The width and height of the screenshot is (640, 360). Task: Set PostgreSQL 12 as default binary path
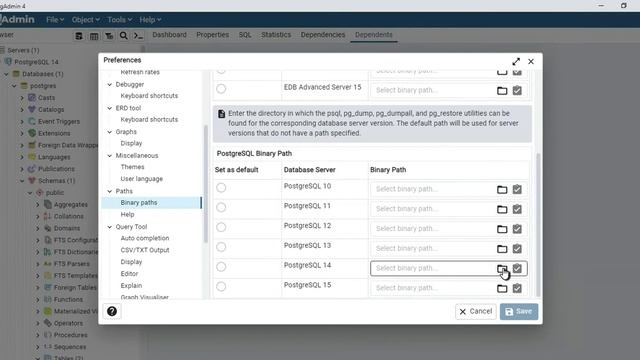point(221,227)
